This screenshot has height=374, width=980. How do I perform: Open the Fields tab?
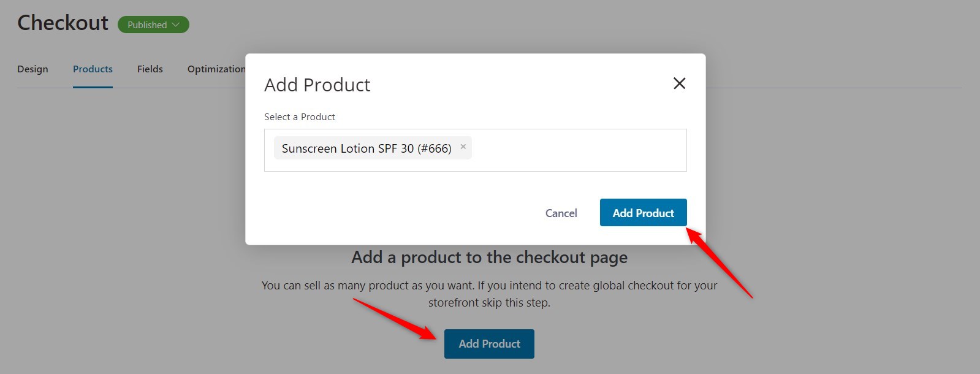coord(150,69)
